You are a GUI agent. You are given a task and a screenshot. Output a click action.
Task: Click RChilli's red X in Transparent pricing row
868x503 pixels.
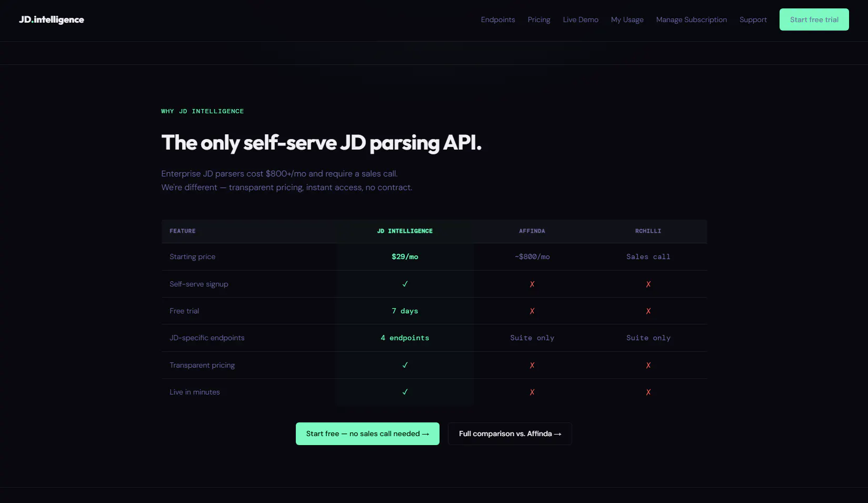[x=648, y=365]
